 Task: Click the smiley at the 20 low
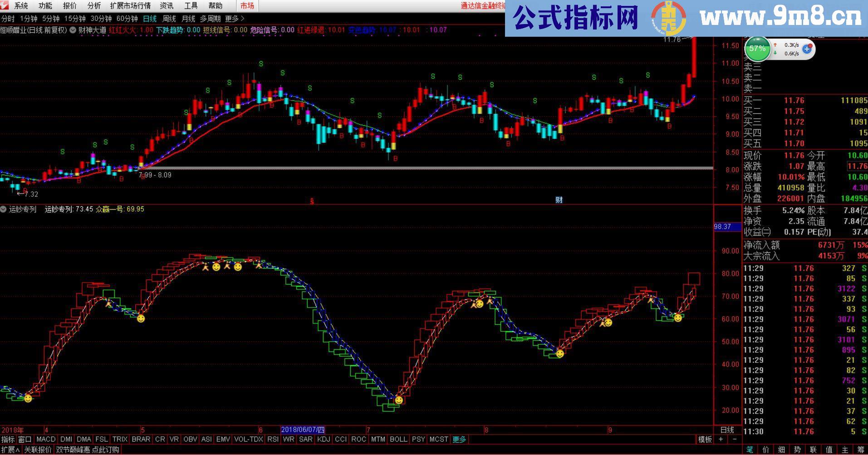click(x=398, y=400)
